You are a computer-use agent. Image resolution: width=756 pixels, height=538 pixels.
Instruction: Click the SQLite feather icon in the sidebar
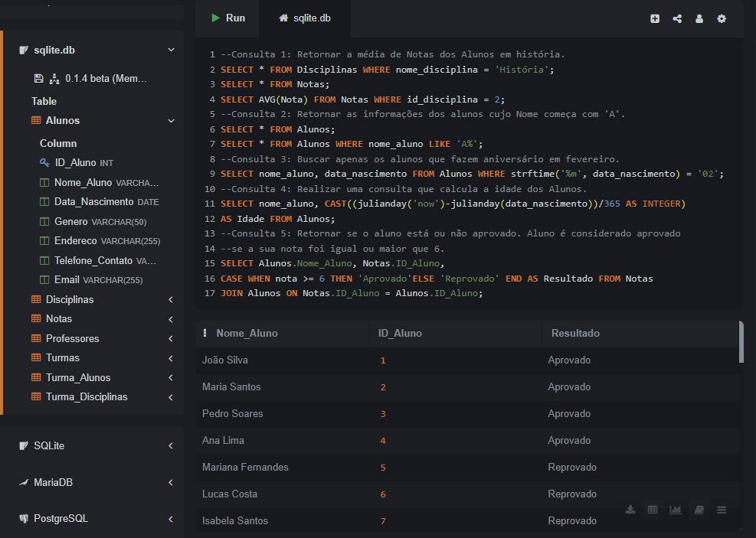(24, 445)
